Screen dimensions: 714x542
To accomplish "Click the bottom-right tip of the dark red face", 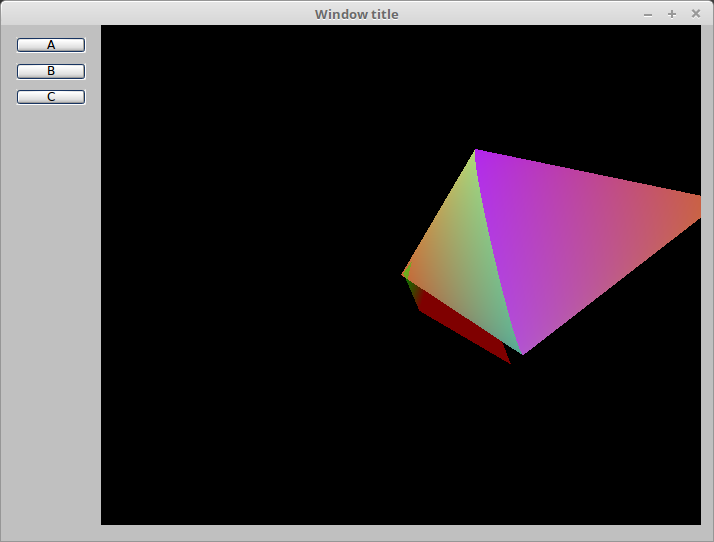I will click(x=509, y=361).
